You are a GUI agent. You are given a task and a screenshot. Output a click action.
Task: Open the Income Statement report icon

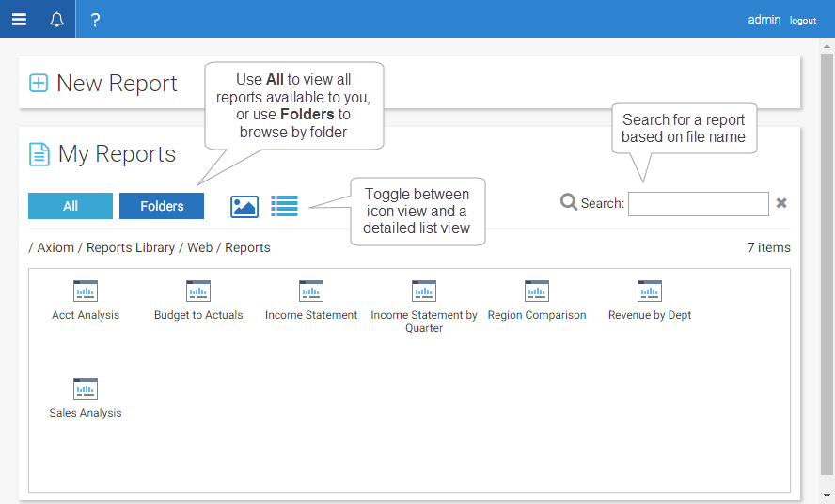311,291
